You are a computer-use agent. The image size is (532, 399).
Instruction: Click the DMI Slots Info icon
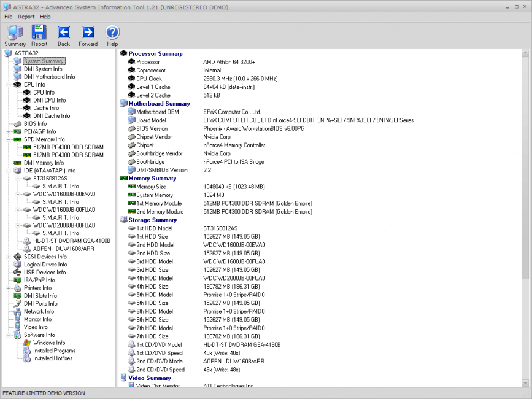(x=18, y=296)
